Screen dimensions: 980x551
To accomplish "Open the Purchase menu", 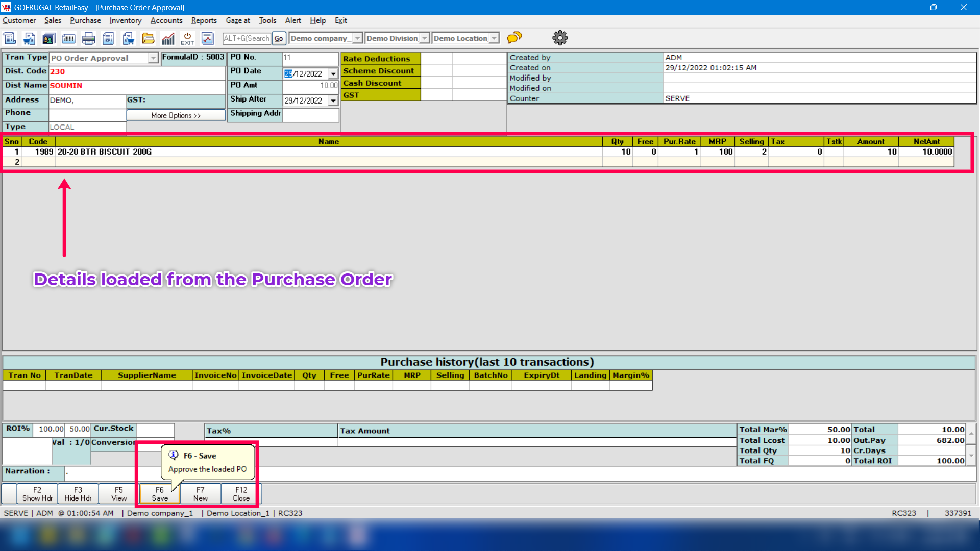I will (85, 20).
